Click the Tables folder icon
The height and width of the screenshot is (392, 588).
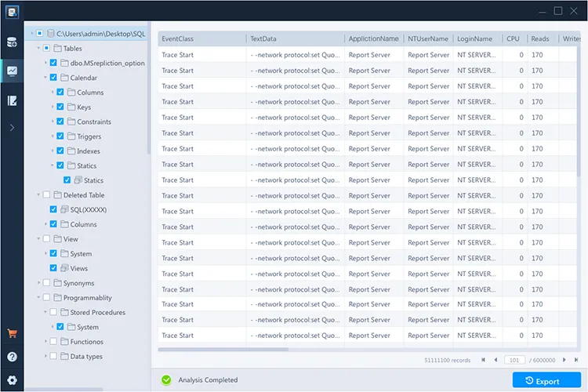(x=57, y=48)
